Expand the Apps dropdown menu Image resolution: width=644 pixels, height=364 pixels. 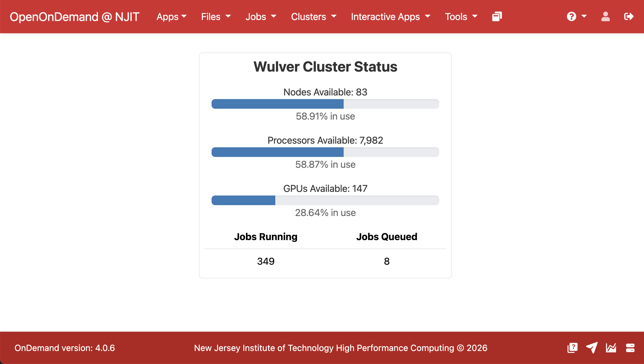point(172,17)
